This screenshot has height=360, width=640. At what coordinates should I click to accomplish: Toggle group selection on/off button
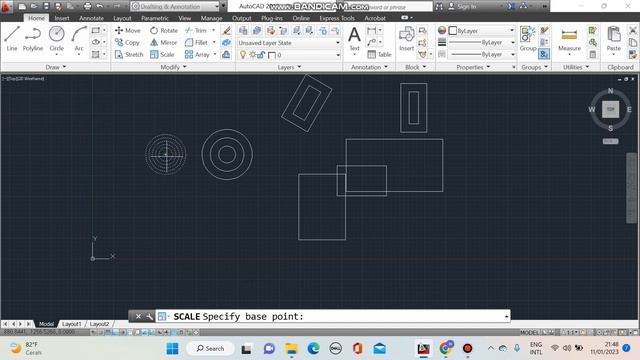544,54
